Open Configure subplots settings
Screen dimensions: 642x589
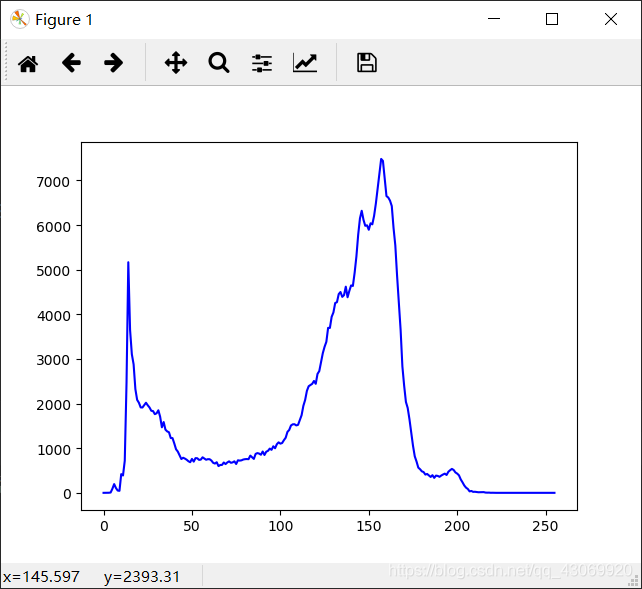[x=262, y=63]
